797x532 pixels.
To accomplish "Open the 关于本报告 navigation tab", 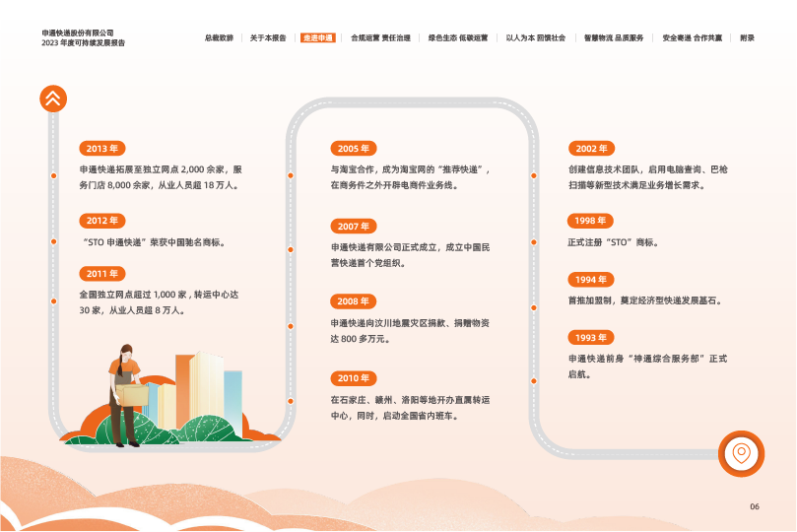I will point(268,37).
